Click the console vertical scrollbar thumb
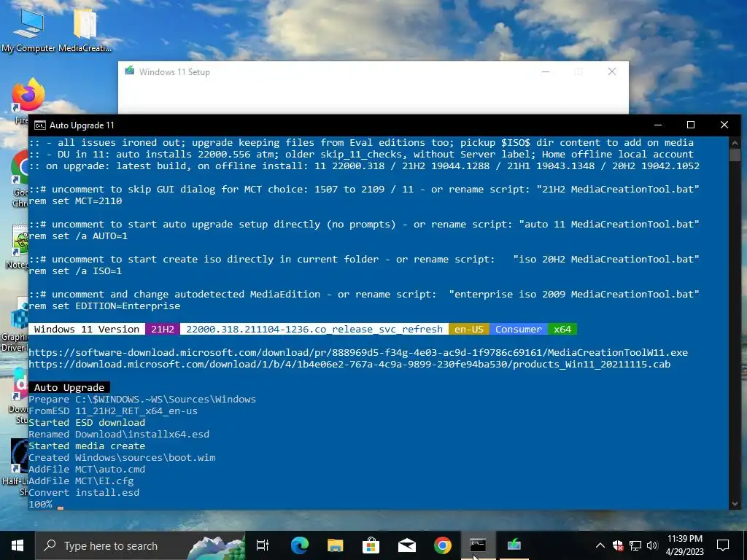Screen dimensions: 747x560 click(x=735, y=155)
